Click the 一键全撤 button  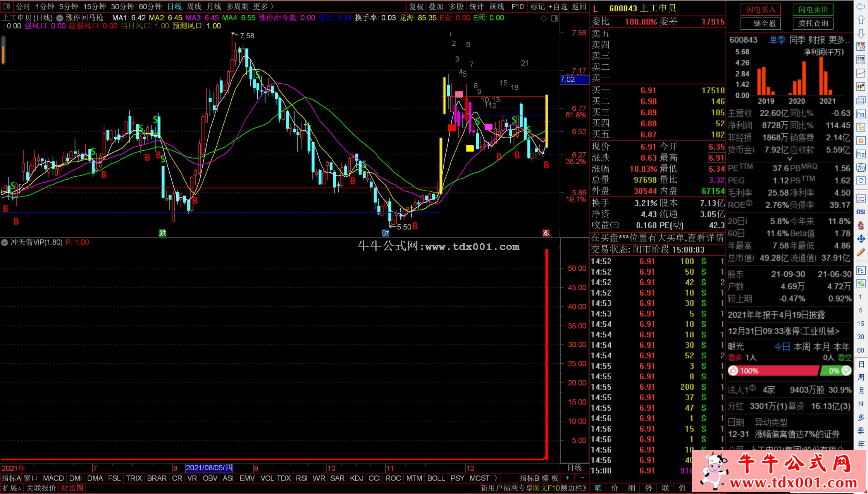pyautogui.click(x=761, y=24)
